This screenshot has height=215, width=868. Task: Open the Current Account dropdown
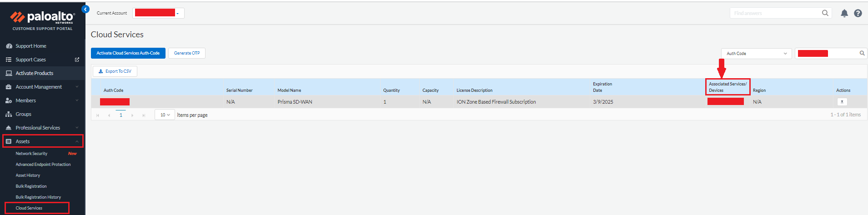click(158, 13)
